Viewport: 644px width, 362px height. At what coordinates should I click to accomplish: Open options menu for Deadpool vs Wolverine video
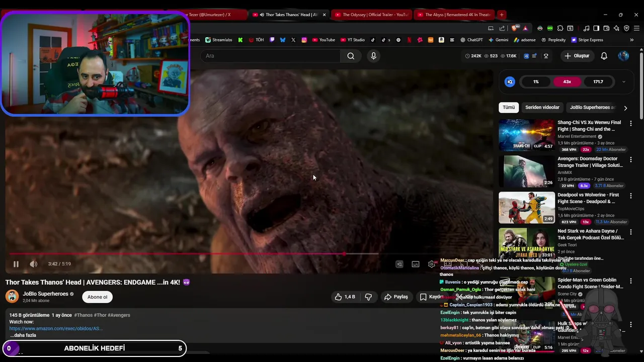click(630, 196)
